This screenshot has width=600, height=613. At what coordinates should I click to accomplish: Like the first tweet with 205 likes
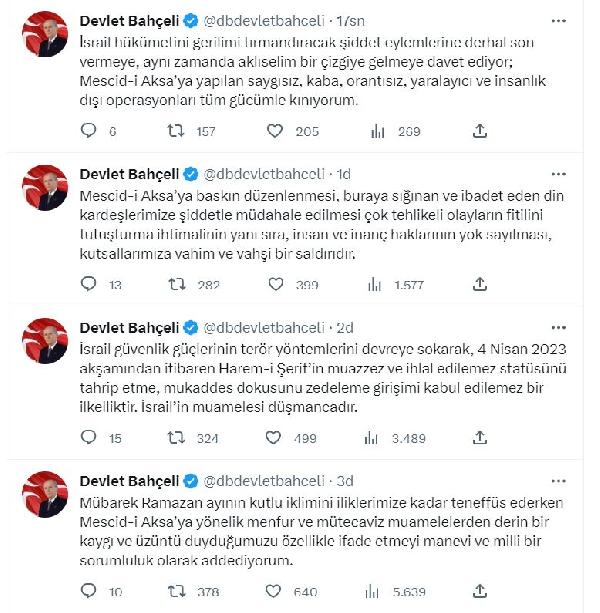tap(274, 130)
